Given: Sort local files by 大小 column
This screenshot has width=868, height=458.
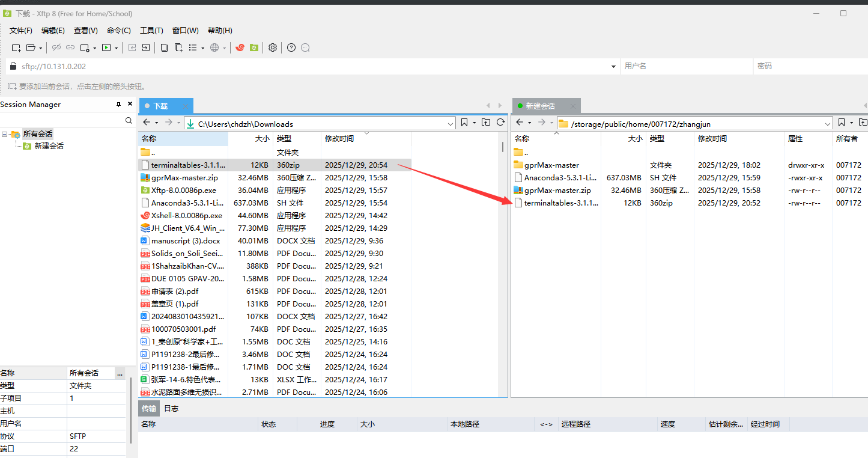Looking at the screenshot, I should coord(250,139).
